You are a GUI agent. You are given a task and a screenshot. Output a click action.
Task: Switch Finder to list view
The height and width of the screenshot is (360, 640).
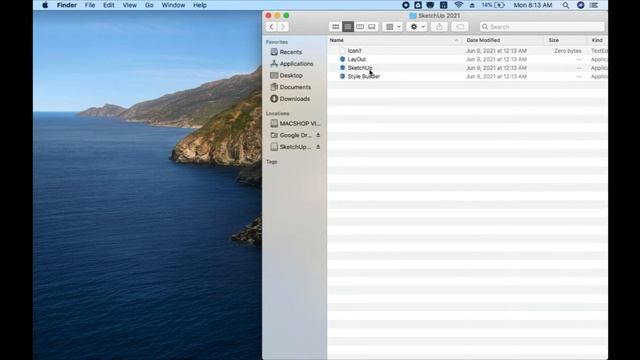[x=348, y=27]
